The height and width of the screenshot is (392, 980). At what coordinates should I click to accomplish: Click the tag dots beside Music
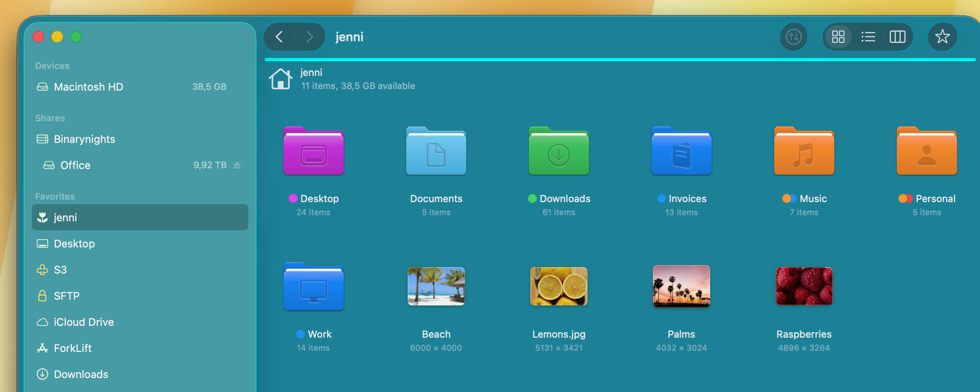click(x=789, y=198)
